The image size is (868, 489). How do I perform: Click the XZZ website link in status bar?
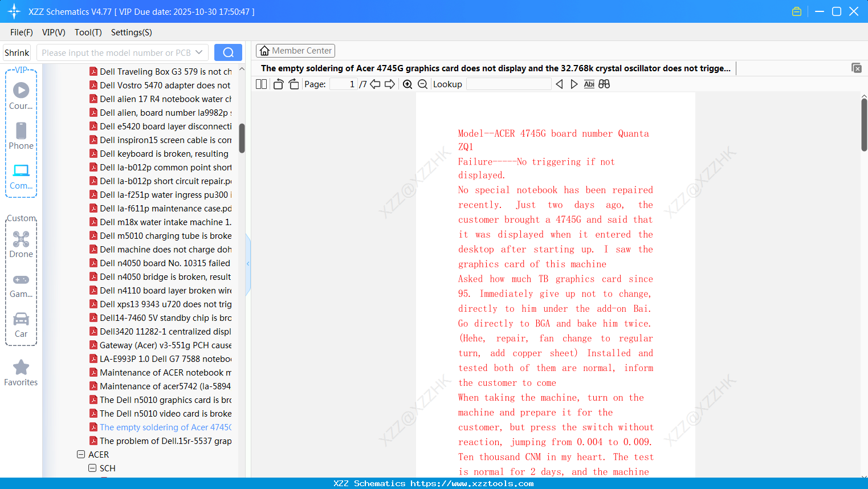pos(472,483)
